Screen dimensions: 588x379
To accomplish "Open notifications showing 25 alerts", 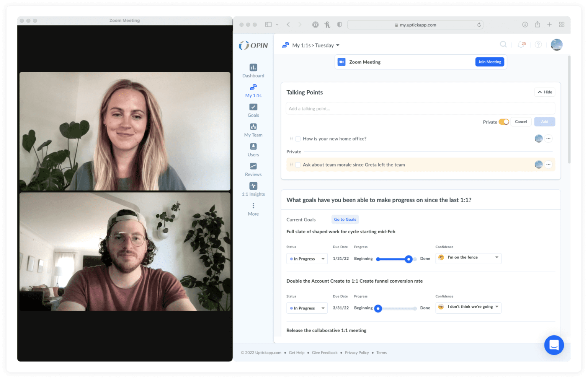I will (x=521, y=44).
